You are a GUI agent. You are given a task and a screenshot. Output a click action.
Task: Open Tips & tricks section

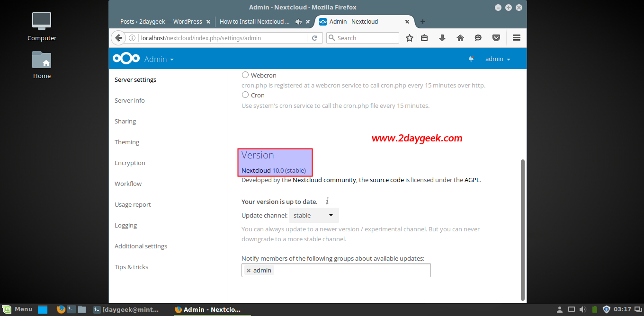(x=131, y=267)
